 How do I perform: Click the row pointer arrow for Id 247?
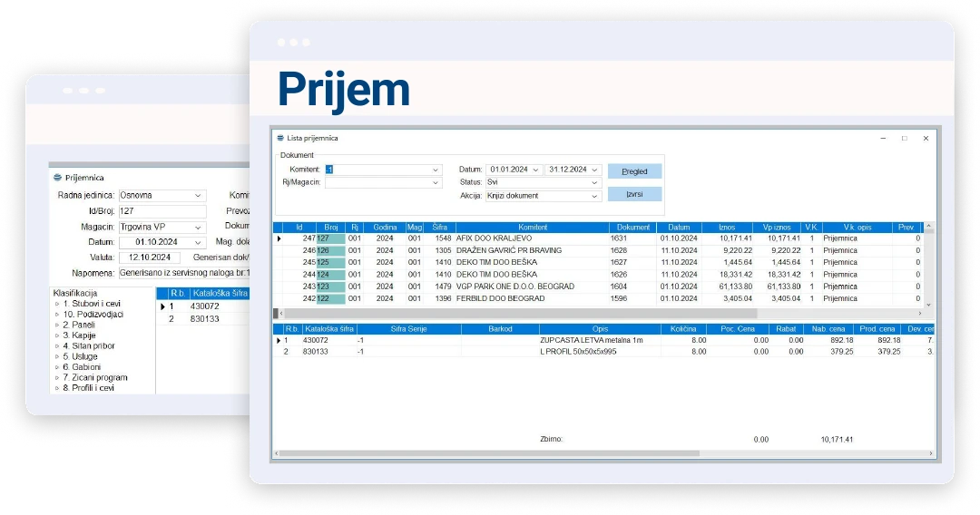279,238
